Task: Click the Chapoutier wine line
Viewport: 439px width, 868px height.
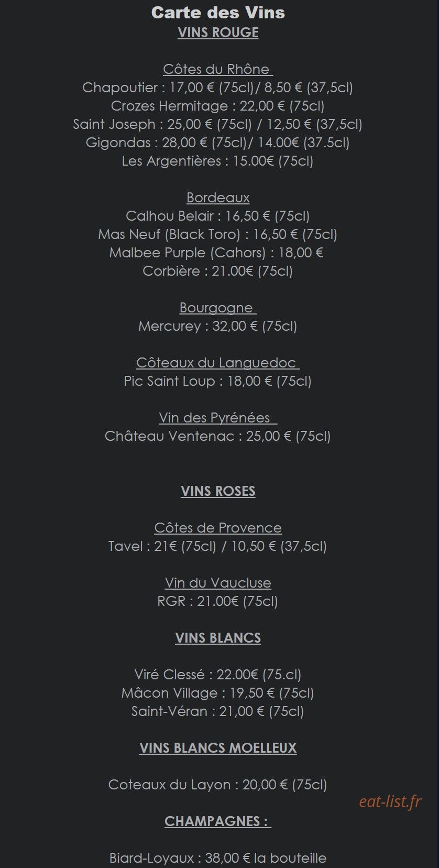Action: [218, 88]
